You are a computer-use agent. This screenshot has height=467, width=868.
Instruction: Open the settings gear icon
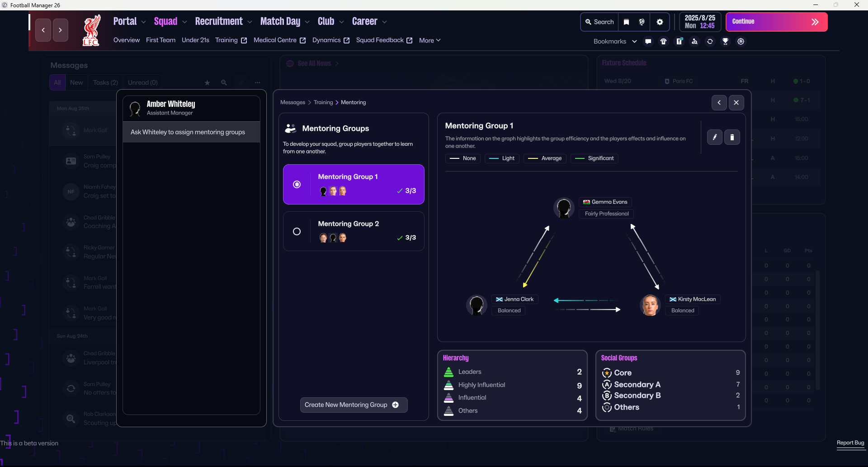click(660, 22)
